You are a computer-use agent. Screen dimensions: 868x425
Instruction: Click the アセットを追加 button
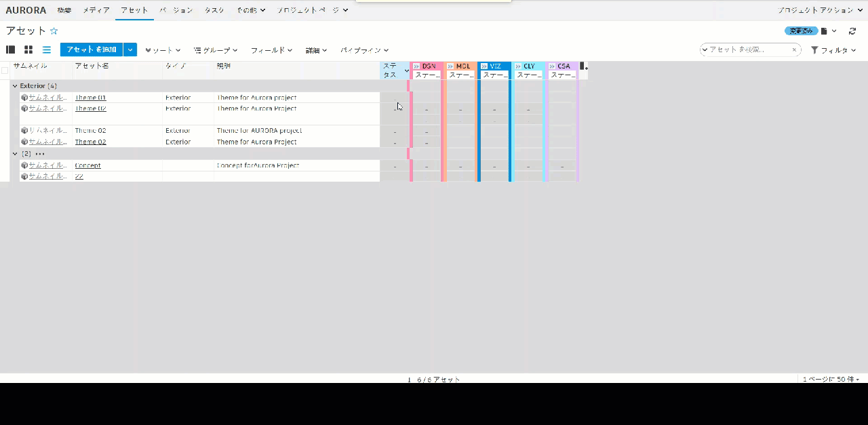click(x=92, y=49)
